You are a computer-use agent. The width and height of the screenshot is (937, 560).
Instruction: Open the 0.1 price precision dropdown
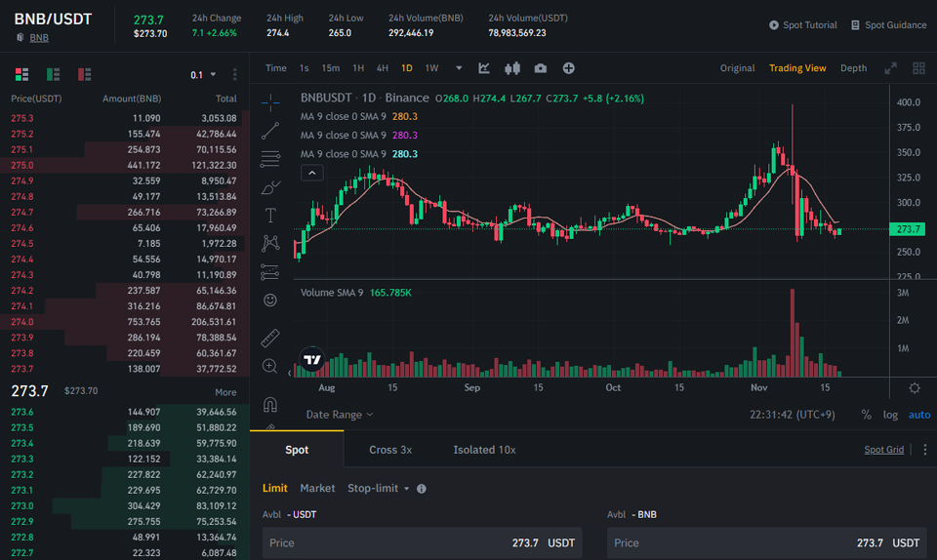pyautogui.click(x=203, y=75)
